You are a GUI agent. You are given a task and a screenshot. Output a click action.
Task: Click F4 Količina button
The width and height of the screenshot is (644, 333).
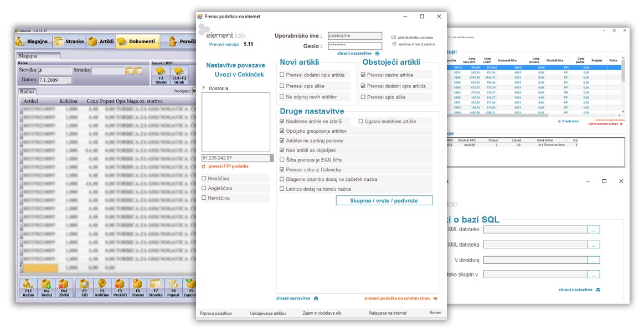point(102,288)
